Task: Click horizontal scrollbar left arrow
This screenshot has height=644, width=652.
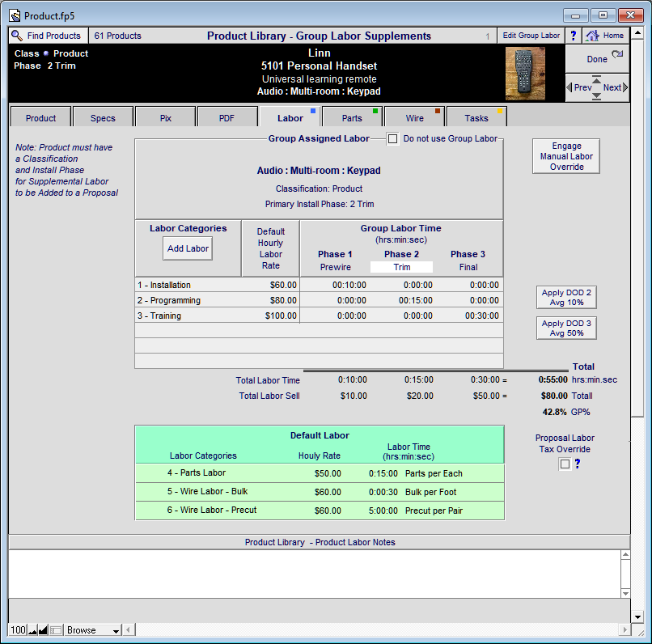Action: [129, 630]
